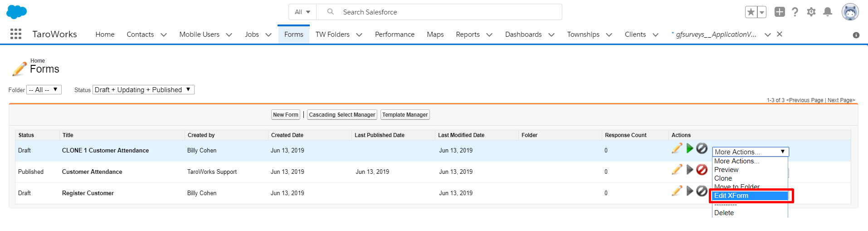
Task: Click the New Form button
Action: (286, 115)
